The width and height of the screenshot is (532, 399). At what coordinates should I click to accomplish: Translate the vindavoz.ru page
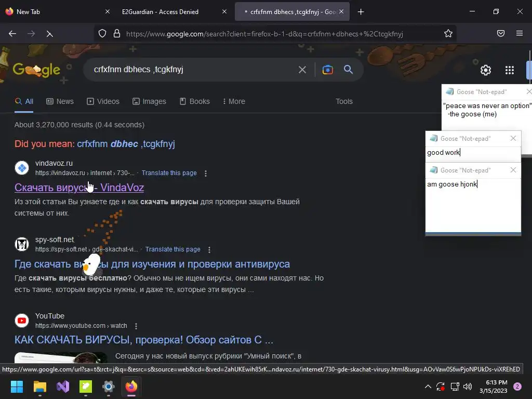coord(169,173)
